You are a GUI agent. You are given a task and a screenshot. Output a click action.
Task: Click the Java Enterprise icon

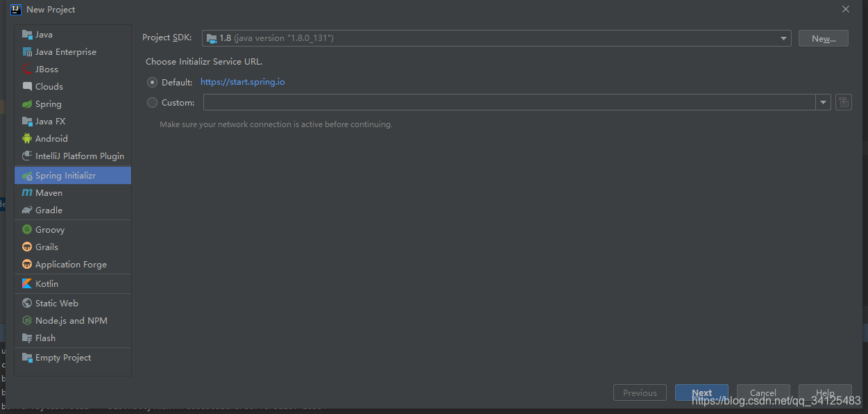click(27, 52)
